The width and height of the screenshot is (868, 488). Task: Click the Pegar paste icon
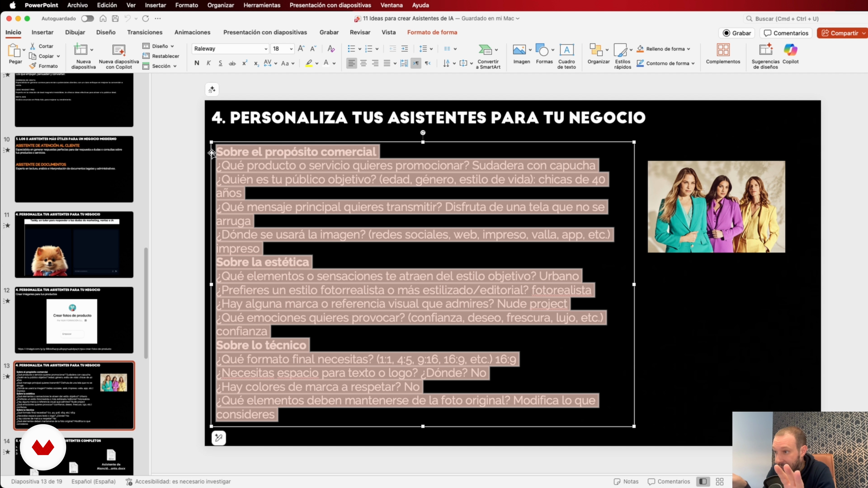tap(14, 51)
